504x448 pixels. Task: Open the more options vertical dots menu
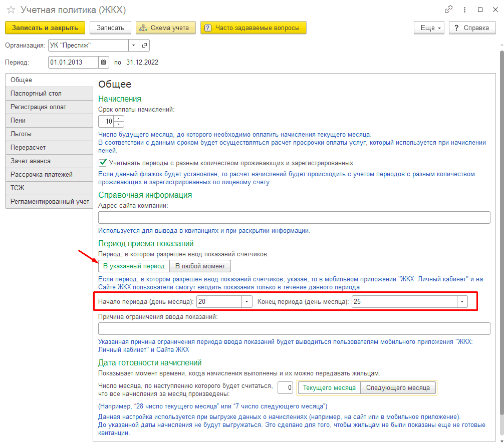tap(464, 10)
